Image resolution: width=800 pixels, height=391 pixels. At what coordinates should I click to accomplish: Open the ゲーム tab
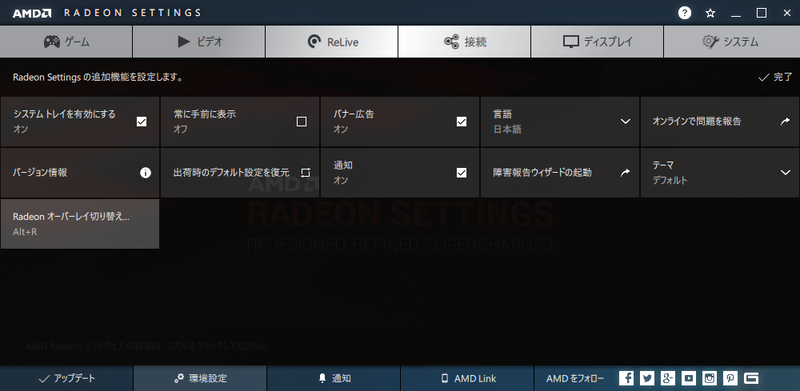(x=66, y=41)
